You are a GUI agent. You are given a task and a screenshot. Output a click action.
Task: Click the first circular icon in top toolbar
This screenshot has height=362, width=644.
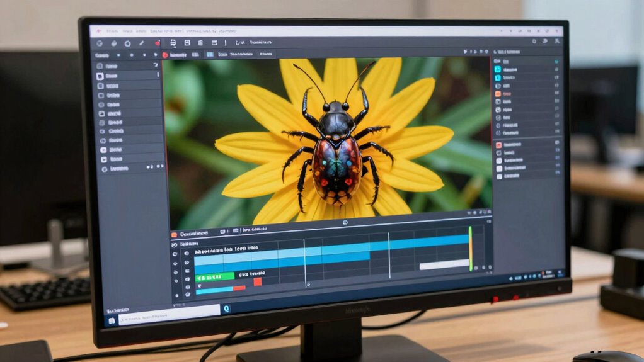tap(98, 43)
